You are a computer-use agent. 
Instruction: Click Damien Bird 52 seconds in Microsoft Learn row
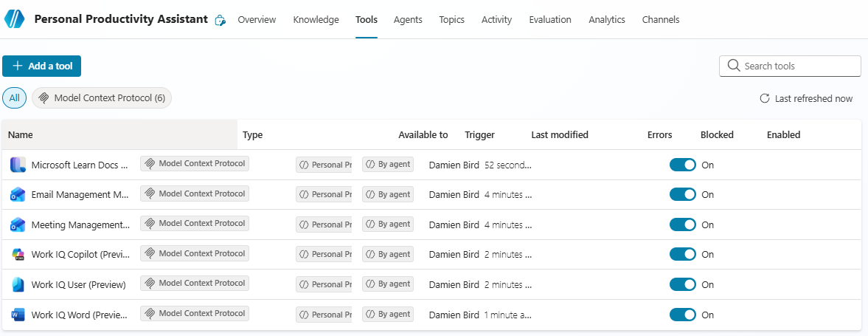[x=481, y=165]
